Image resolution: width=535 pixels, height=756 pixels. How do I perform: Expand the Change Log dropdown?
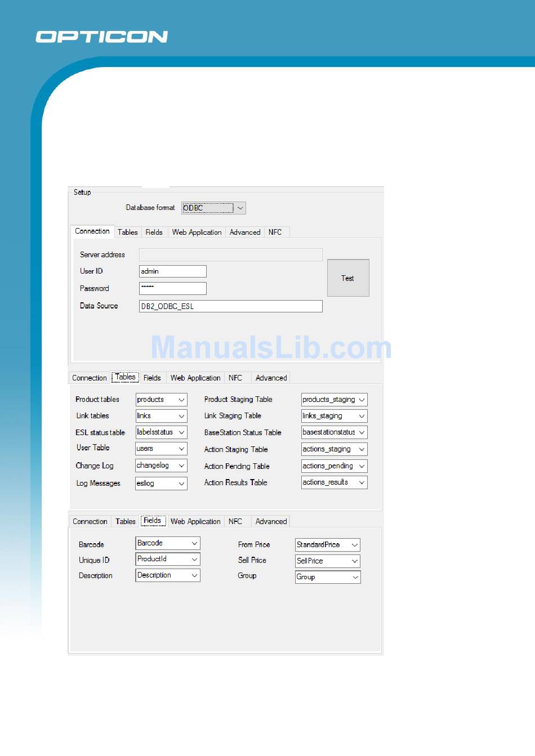(161, 466)
